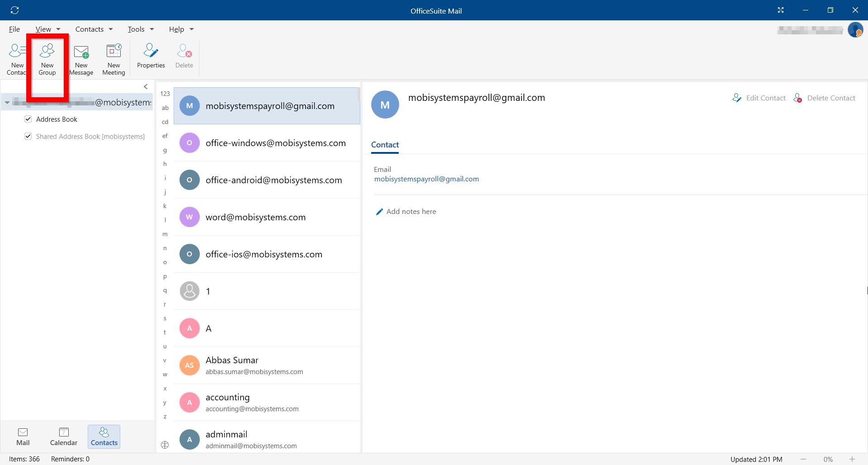Select the @mobisystems account tree item
This screenshot has height=465, width=868.
[77, 102]
